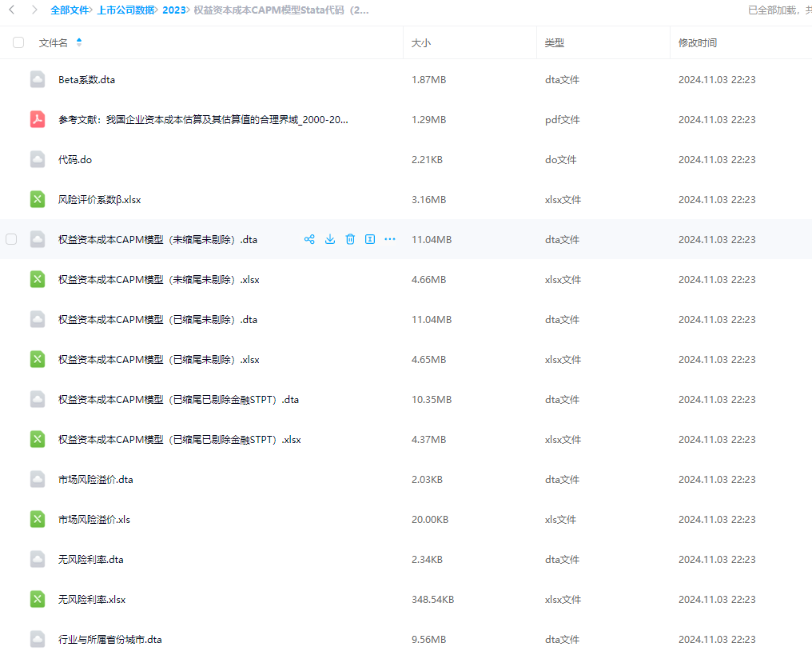Click the file icon for 行业与所属省份城市.dta

[38, 639]
